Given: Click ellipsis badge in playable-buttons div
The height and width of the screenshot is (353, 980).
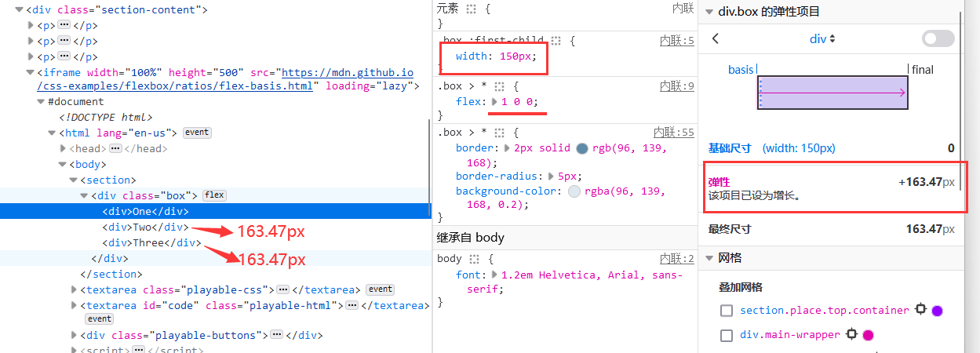Looking at the screenshot, I should [x=276, y=335].
